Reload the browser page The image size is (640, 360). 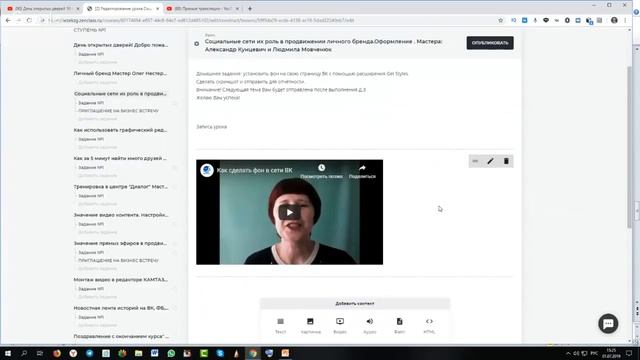click(x=29, y=20)
